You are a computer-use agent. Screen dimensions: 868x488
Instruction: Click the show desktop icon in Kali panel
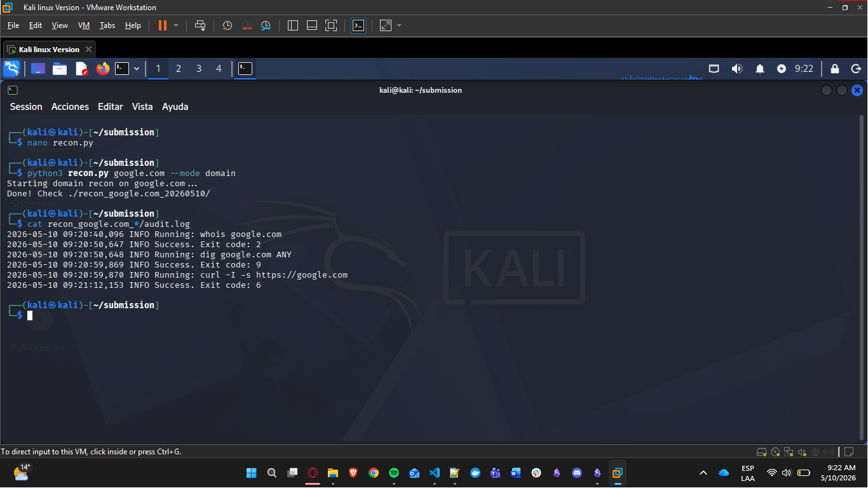coord(38,69)
